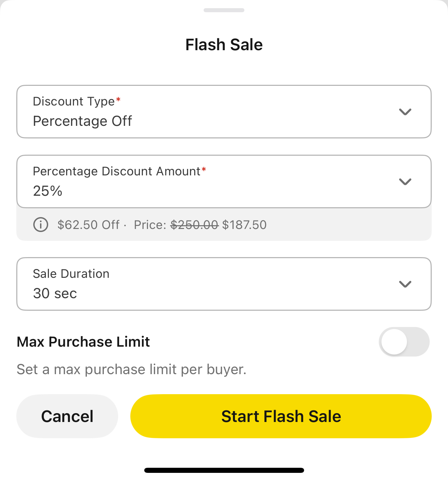Tap the Sale Duration chevron arrow
The height and width of the screenshot is (481, 448).
tap(405, 284)
